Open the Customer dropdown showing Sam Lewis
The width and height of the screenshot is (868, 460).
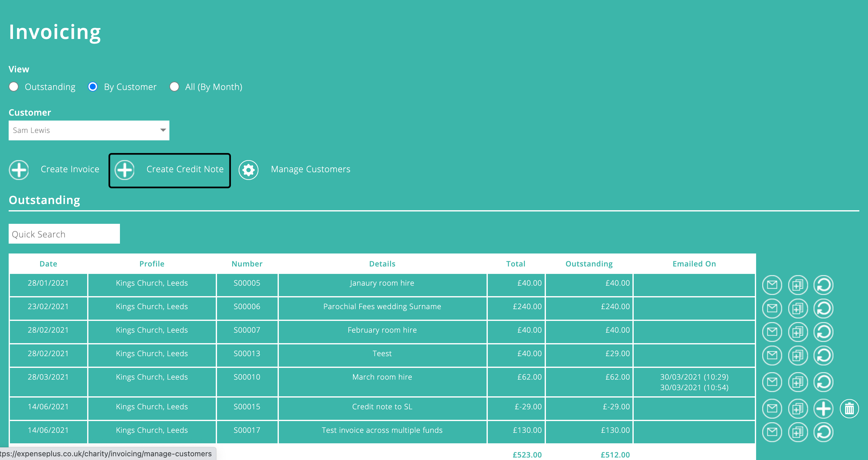pyautogui.click(x=89, y=130)
